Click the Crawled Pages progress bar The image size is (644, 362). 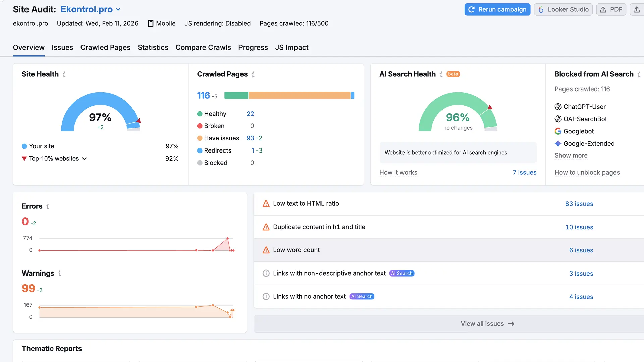(288, 95)
